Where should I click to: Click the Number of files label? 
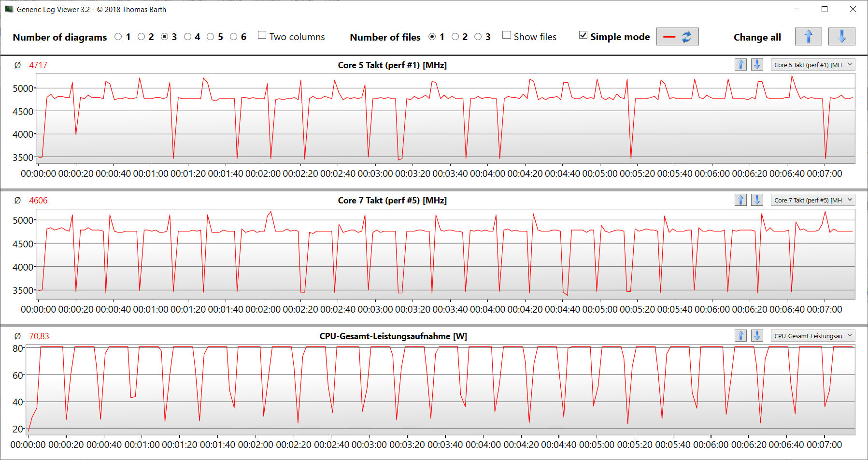385,37
